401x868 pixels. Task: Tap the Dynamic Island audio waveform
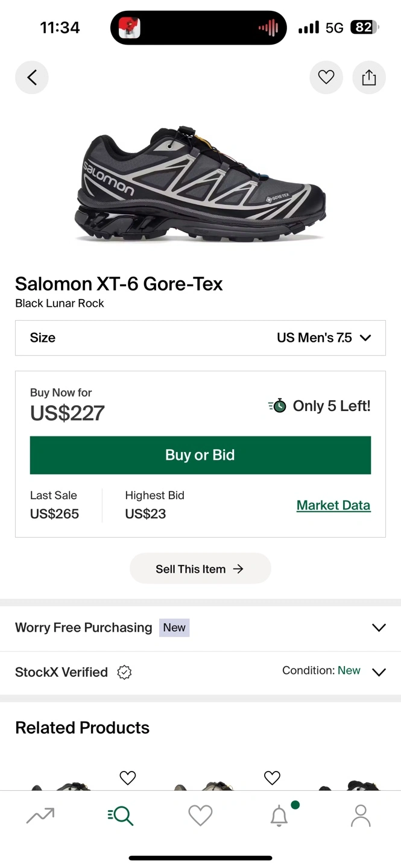click(x=268, y=28)
